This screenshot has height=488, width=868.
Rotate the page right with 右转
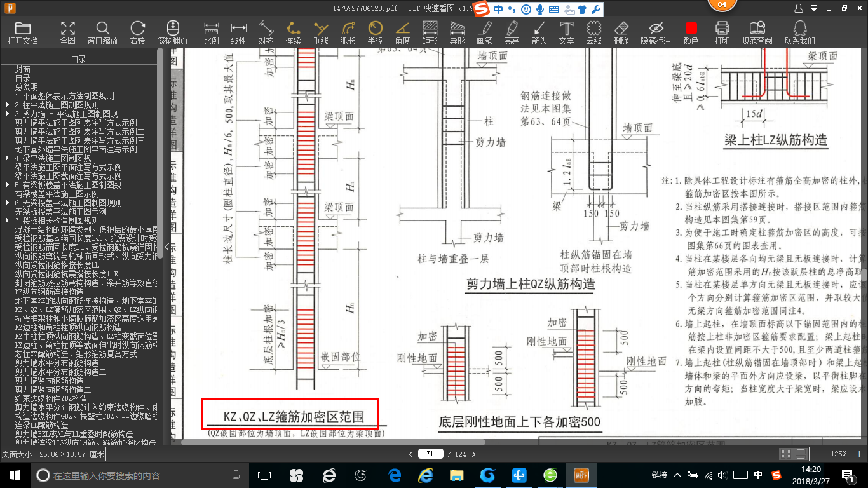(x=137, y=32)
